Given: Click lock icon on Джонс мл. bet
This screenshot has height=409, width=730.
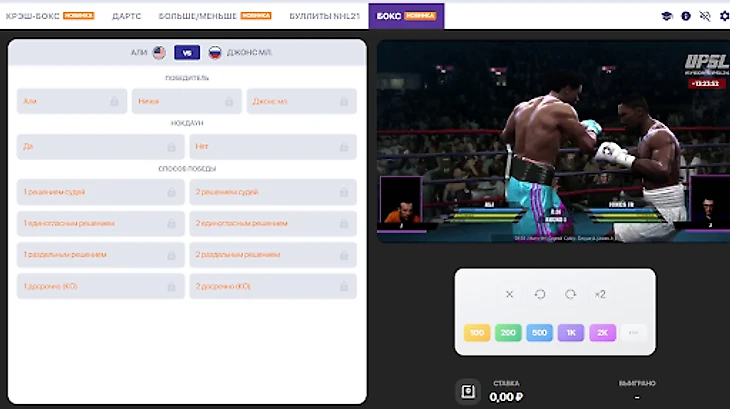Looking at the screenshot, I should click(x=344, y=101).
